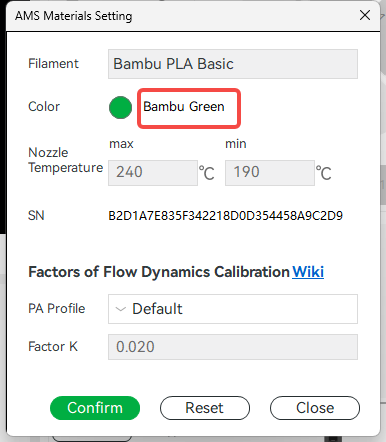This screenshot has width=386, height=442.
Task: Click the Factor K label
Action: click(x=53, y=346)
